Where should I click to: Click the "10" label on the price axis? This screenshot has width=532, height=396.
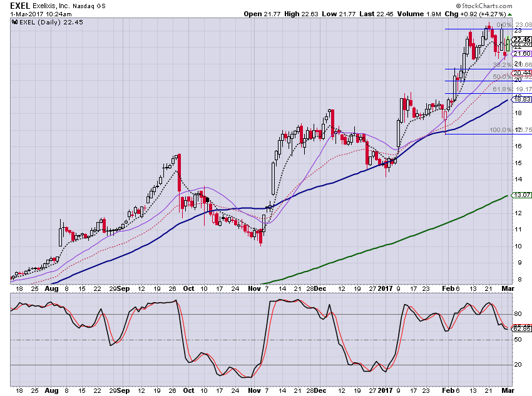(518, 246)
